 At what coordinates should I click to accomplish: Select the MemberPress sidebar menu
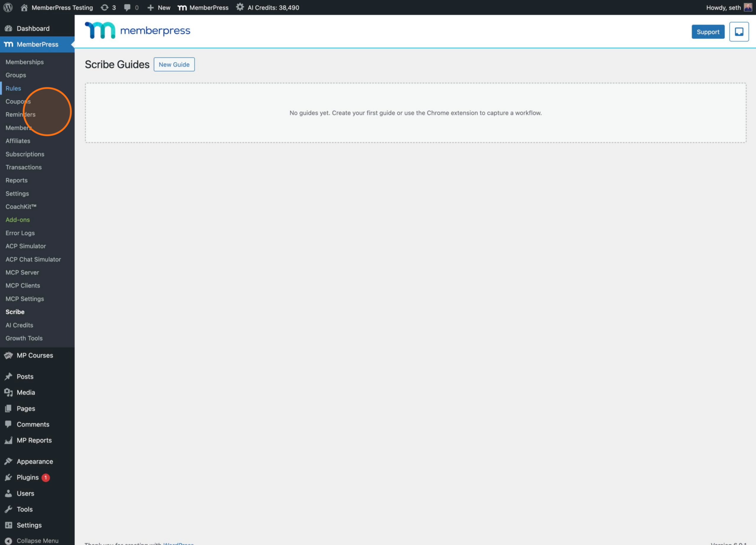37,44
